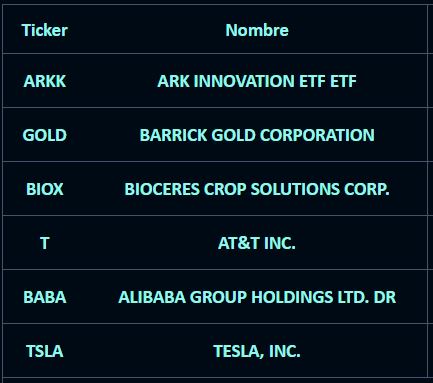The width and height of the screenshot is (433, 383).
Task: Select the GOLD ticker cell
Action: (x=45, y=135)
